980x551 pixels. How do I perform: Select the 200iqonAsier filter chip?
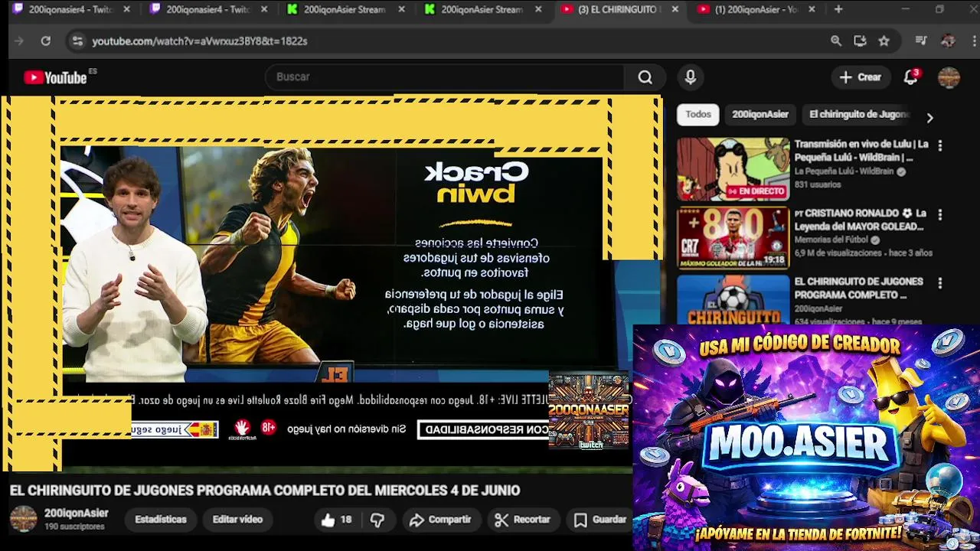759,115
